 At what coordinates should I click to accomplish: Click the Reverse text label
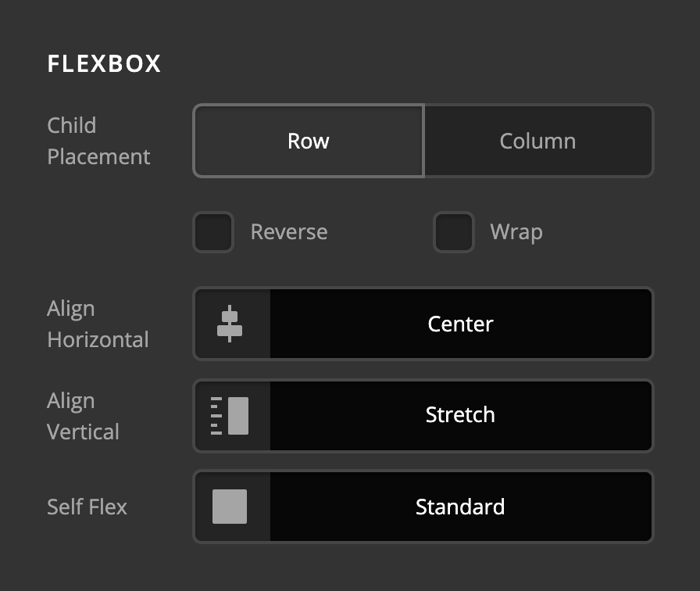(x=289, y=232)
